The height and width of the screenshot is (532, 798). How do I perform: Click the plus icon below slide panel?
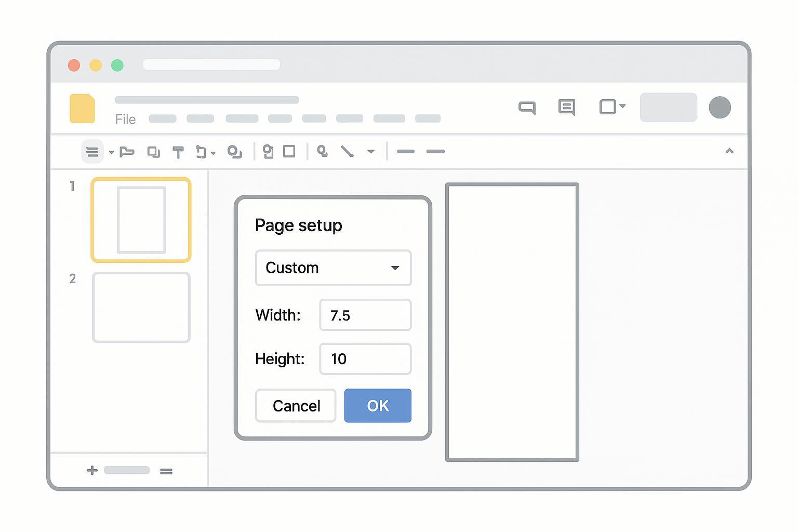92,470
